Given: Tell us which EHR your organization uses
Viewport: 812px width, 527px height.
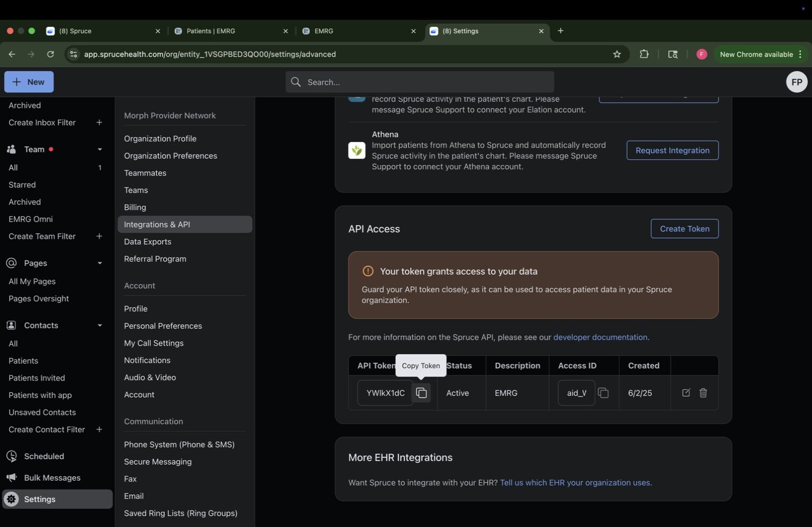Looking at the screenshot, I should point(575,482).
